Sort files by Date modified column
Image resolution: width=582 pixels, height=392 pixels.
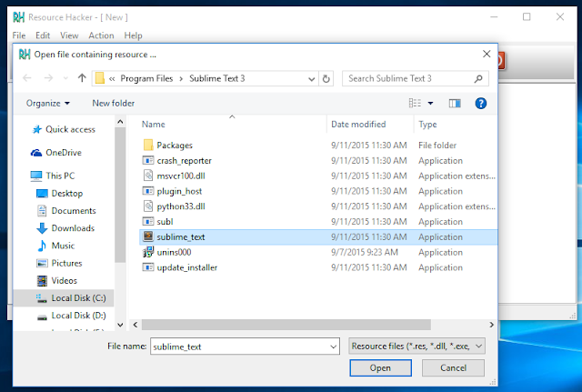click(370, 125)
